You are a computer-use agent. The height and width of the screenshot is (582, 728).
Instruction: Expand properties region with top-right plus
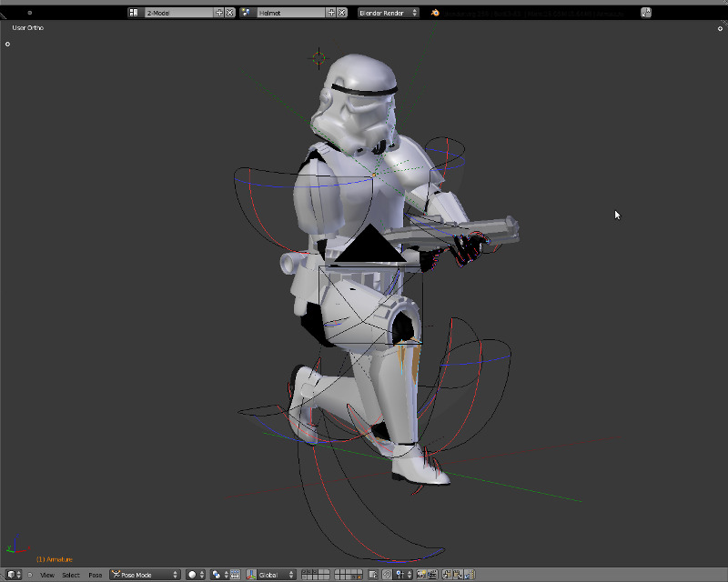coord(720,29)
